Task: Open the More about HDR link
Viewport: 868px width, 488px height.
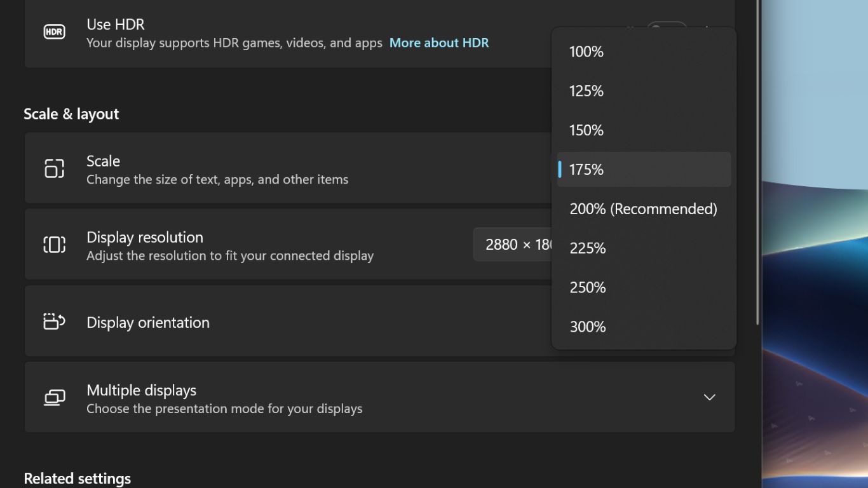Action: pos(438,43)
